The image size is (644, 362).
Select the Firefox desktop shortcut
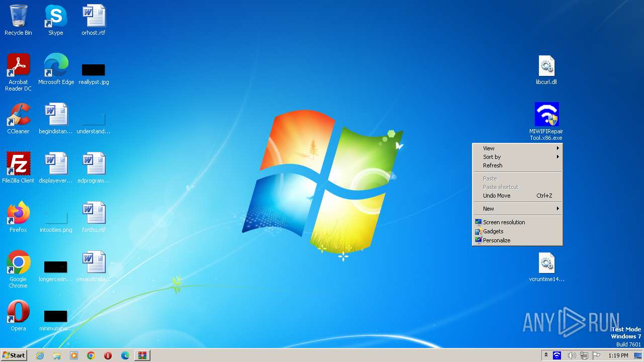point(18,217)
